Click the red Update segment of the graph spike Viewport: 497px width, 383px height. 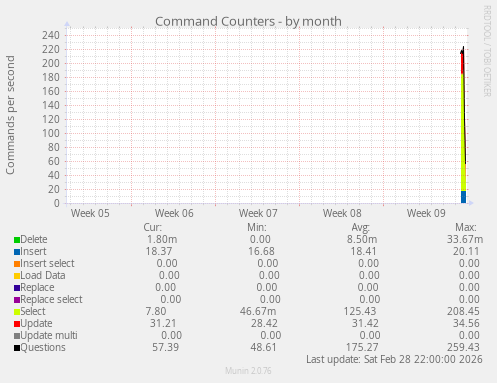click(x=462, y=63)
